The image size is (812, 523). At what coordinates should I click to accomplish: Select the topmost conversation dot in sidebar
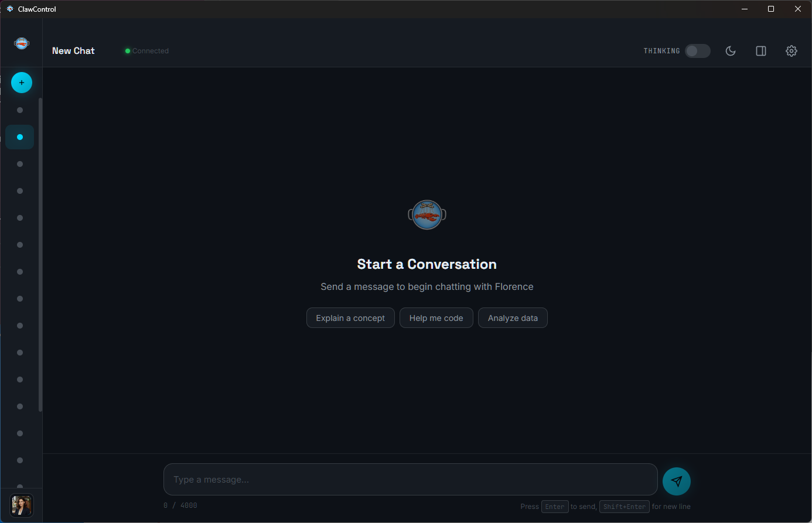click(x=19, y=110)
